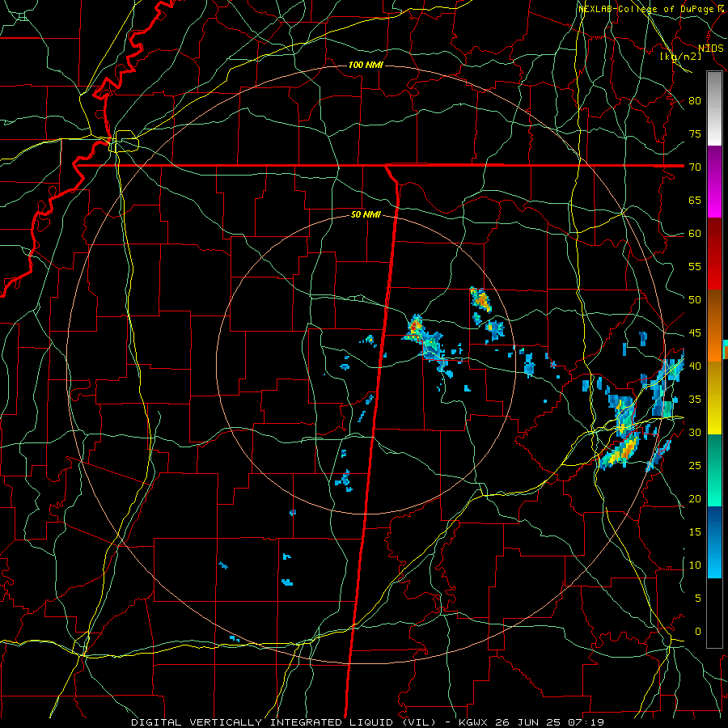Click the 80 value on the color scale
728x728 pixels.
(x=695, y=101)
